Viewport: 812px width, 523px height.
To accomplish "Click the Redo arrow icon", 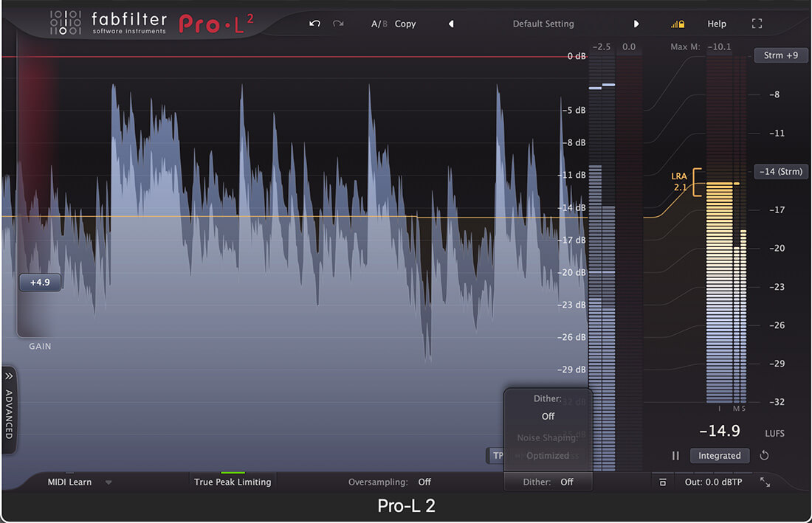I will (338, 24).
